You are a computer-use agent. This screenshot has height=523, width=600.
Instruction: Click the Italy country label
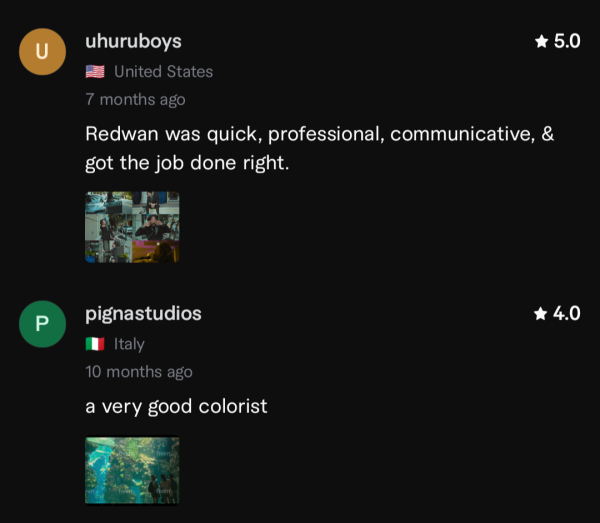tap(129, 344)
